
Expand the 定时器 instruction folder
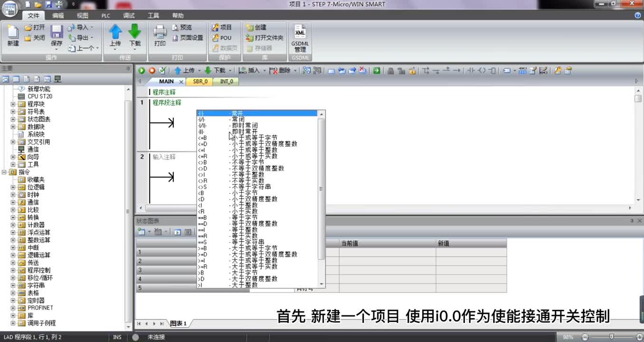[x=13, y=300]
